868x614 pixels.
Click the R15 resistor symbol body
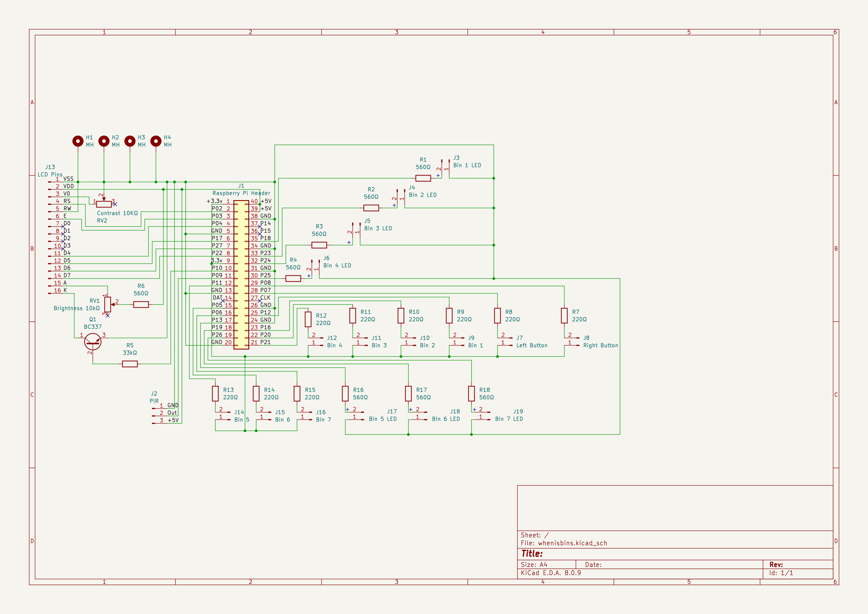tap(297, 394)
